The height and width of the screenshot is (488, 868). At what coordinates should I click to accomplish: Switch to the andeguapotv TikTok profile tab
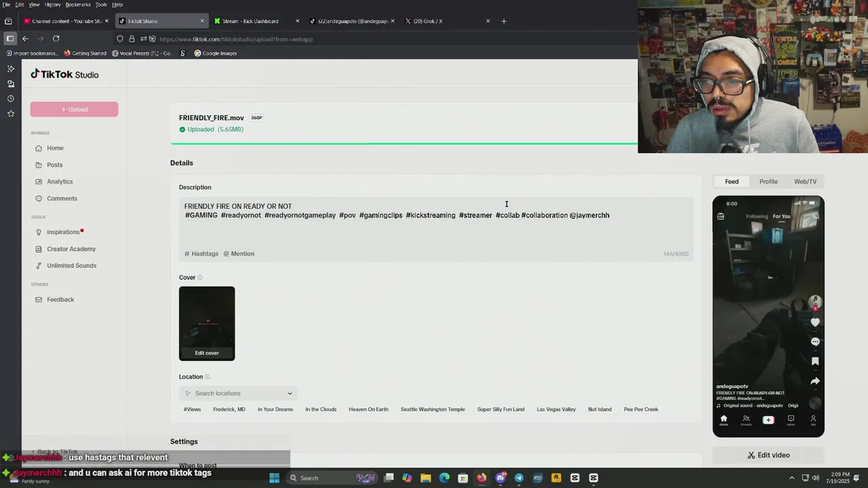coord(351,21)
